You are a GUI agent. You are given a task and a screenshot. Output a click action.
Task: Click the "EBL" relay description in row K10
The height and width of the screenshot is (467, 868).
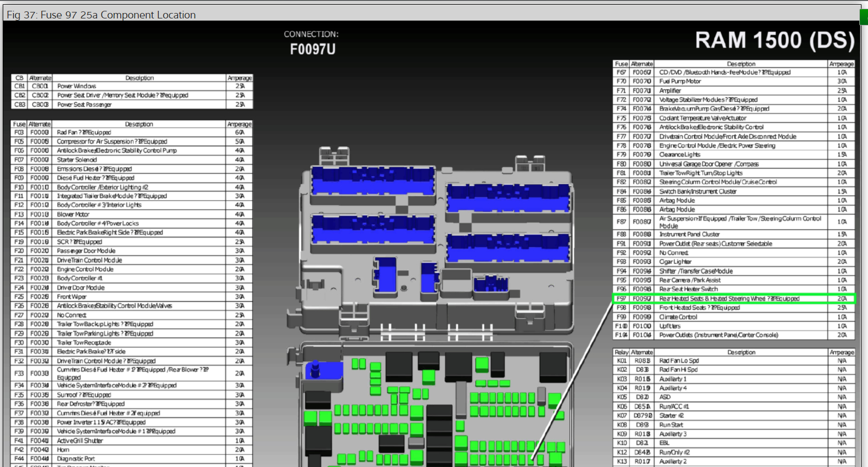click(664, 443)
